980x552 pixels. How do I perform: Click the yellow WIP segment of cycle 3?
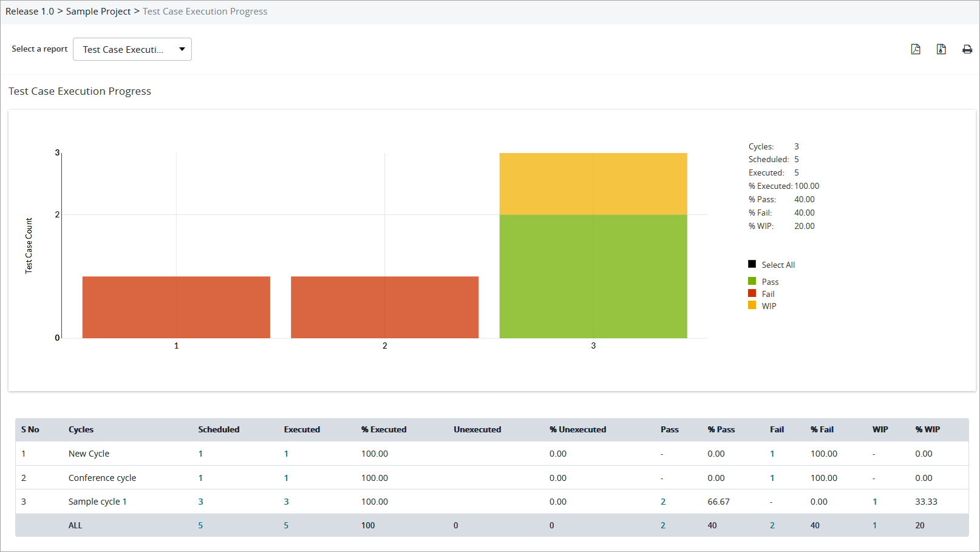pyautogui.click(x=593, y=183)
